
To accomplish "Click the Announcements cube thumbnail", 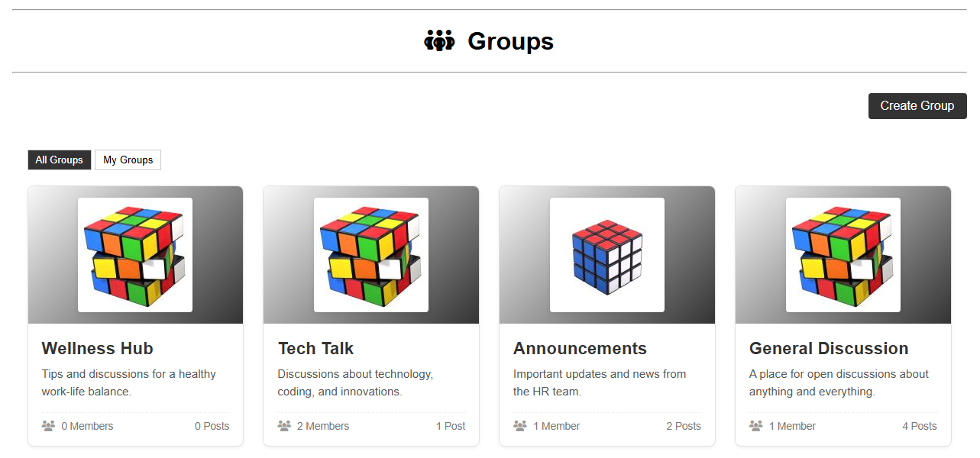I will [606, 255].
